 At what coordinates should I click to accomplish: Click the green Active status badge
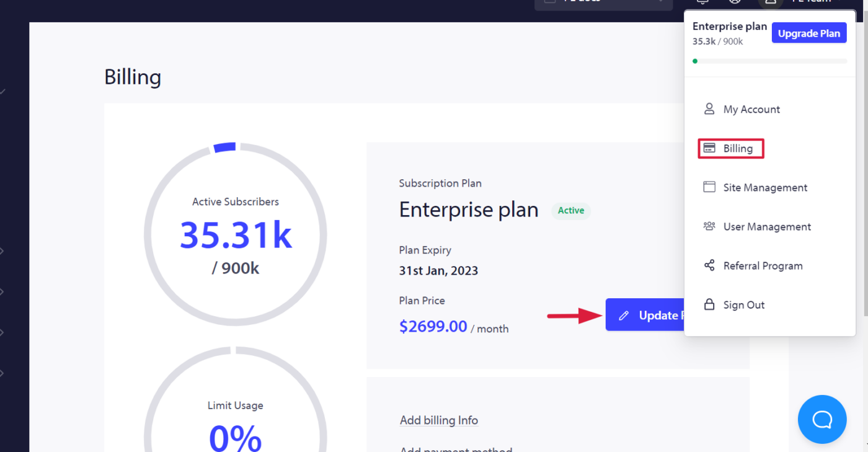pyautogui.click(x=571, y=210)
